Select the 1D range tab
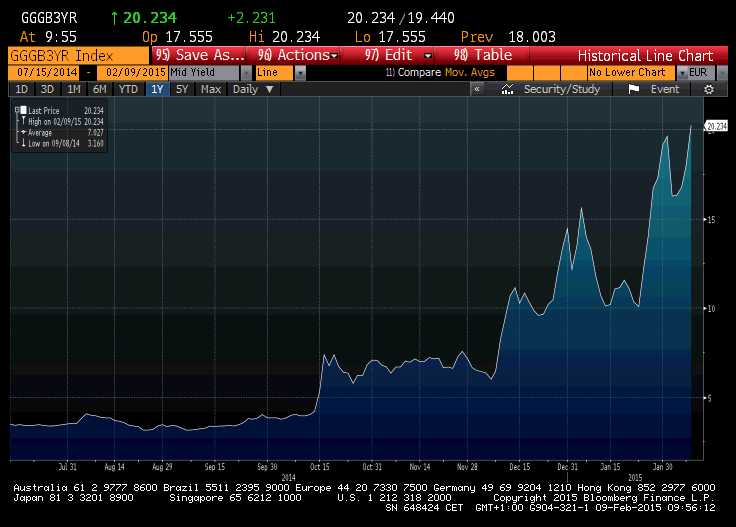Image resolution: width=736 pixels, height=527 pixels. (x=22, y=89)
